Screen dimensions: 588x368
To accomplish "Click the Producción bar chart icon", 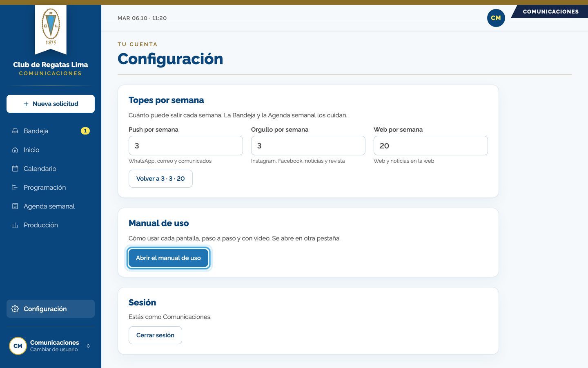I will [x=15, y=225].
